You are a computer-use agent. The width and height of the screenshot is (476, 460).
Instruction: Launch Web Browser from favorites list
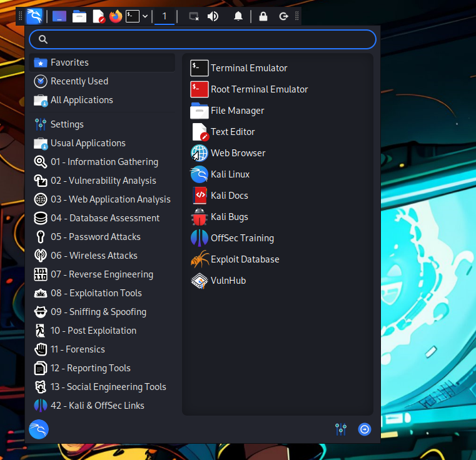(x=278, y=153)
